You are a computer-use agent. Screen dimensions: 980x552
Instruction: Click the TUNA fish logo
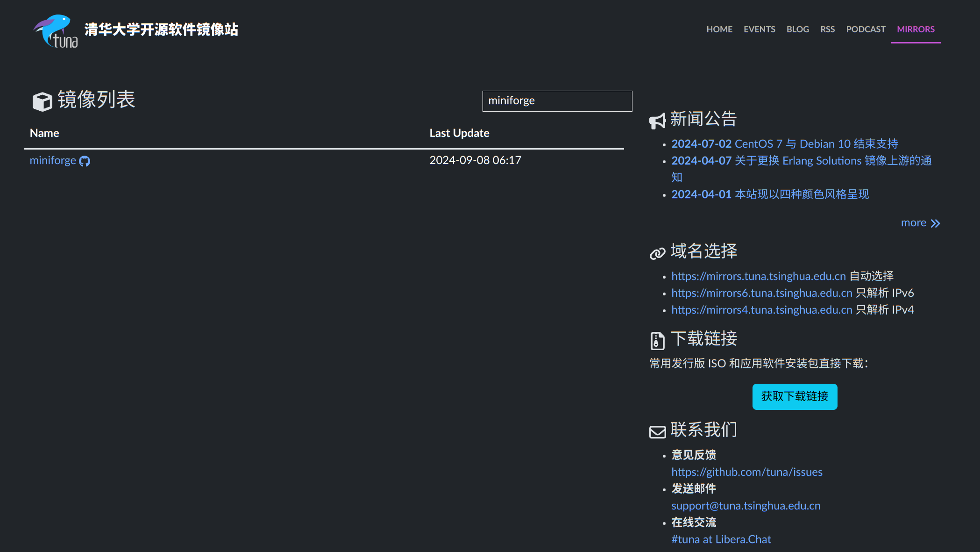click(x=56, y=31)
